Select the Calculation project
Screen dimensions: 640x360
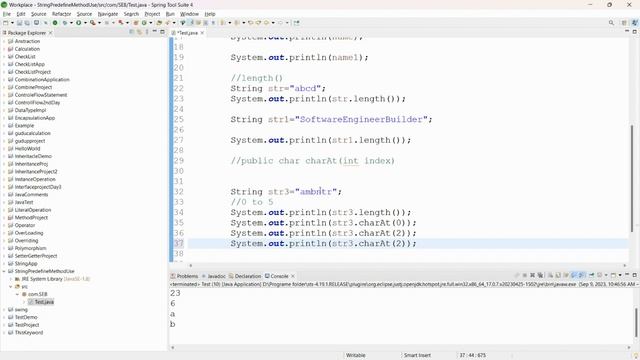click(27, 49)
